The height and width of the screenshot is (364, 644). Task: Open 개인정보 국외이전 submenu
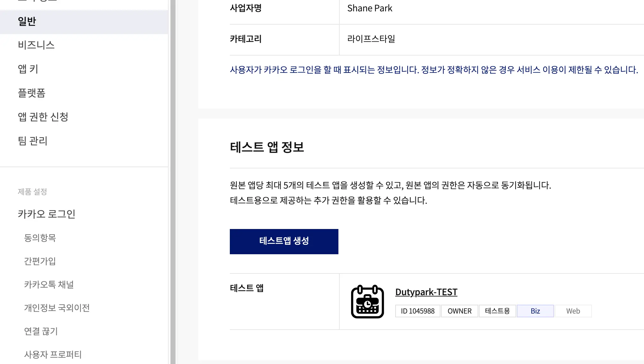[57, 308]
